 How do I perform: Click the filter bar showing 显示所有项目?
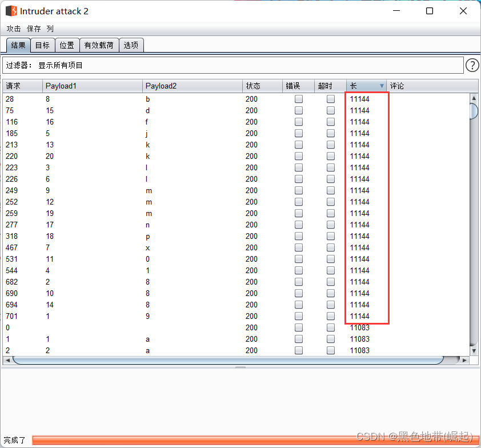233,65
